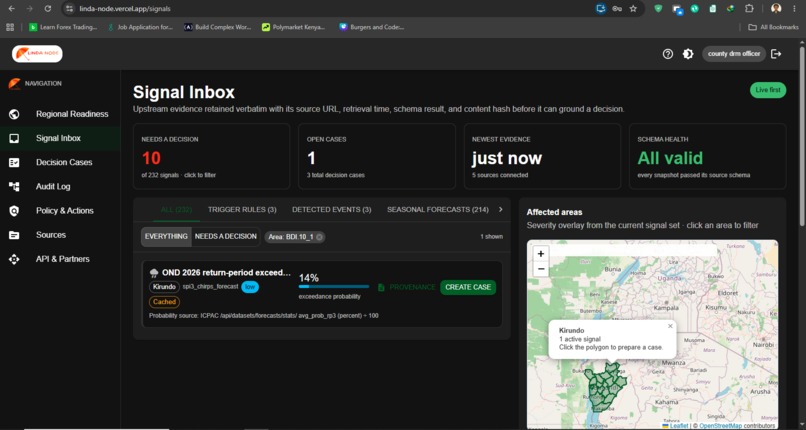Zoom in on the map
Viewport: 806px width, 430px height.
[541, 253]
